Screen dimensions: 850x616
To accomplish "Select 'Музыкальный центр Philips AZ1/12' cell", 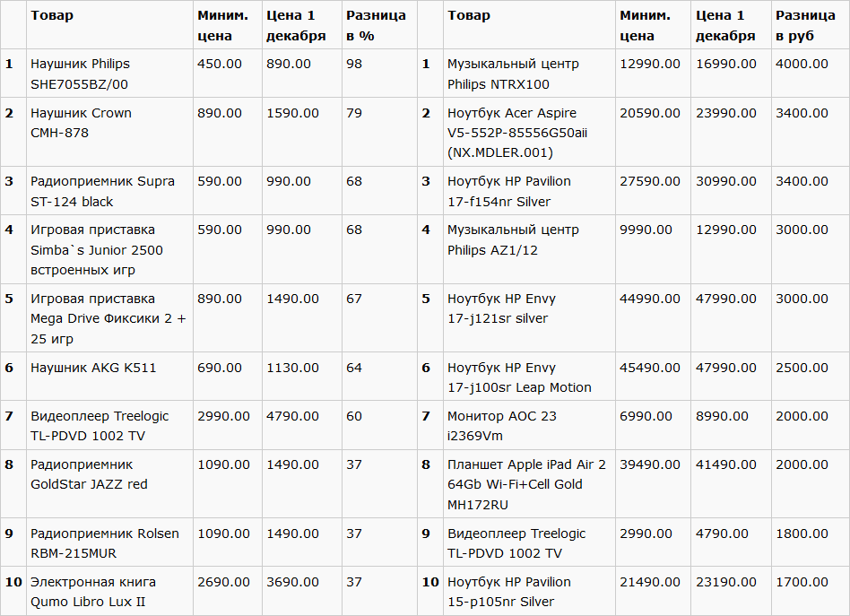I will (529, 249).
